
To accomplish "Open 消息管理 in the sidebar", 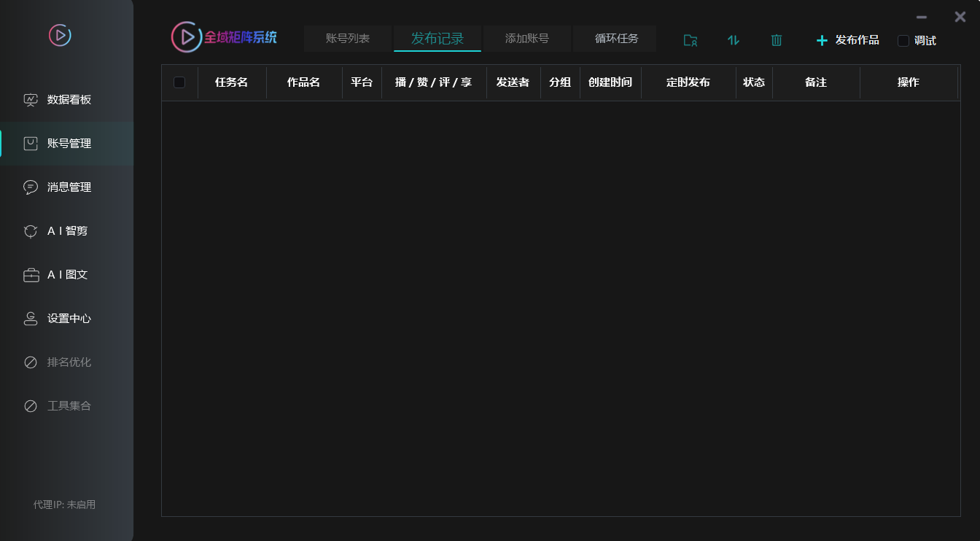I will [x=69, y=187].
